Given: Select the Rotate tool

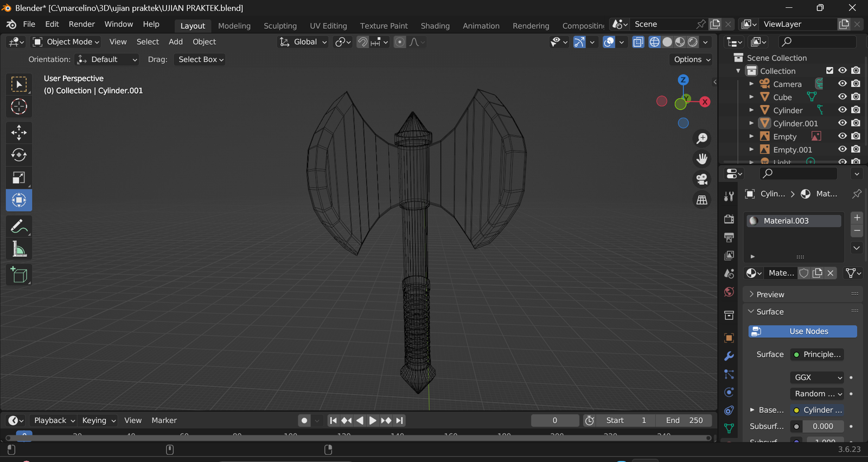Looking at the screenshot, I should pyautogui.click(x=19, y=155).
